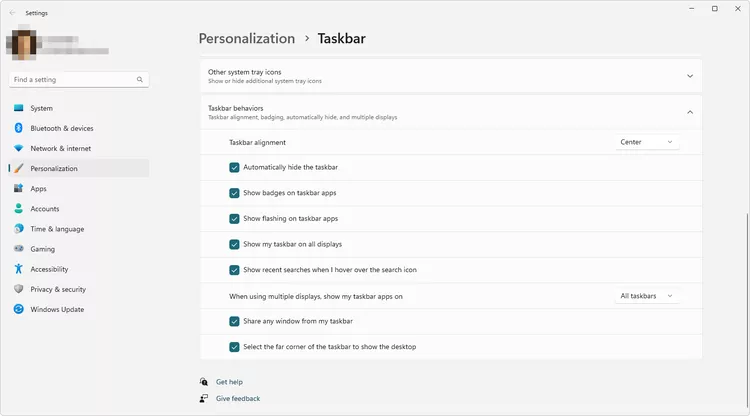Toggle Show badges on taskbar apps
750x416 pixels.
coord(234,193)
